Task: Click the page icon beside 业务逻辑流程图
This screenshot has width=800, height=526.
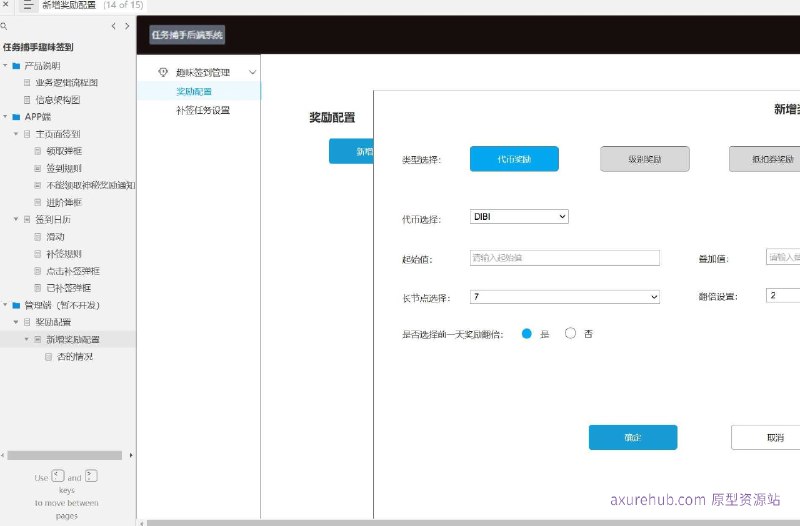Action: click(27, 83)
